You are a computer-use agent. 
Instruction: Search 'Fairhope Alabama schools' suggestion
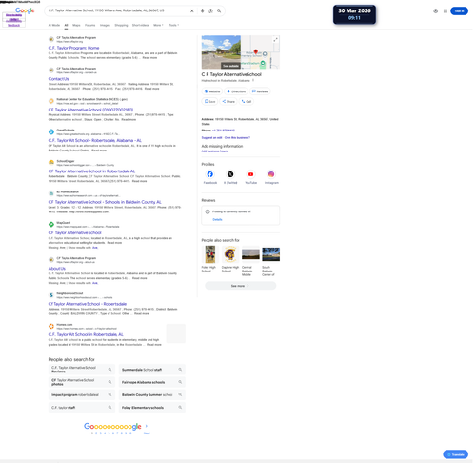152,382
